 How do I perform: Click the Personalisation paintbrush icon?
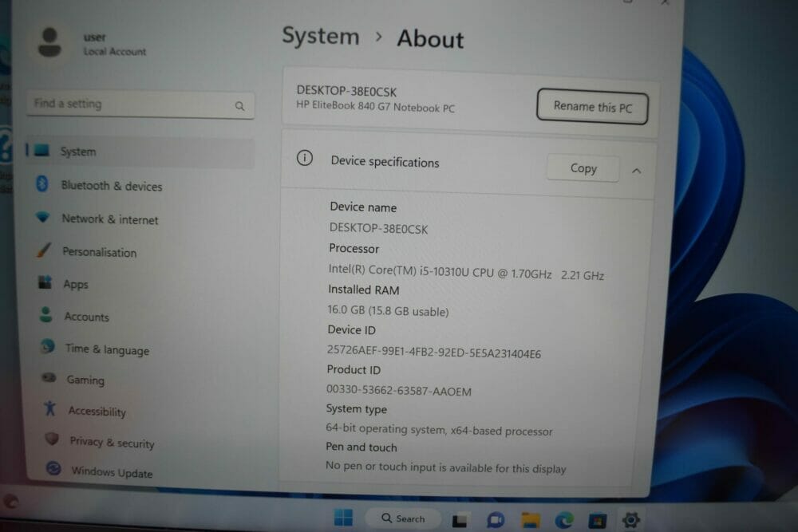(44, 250)
